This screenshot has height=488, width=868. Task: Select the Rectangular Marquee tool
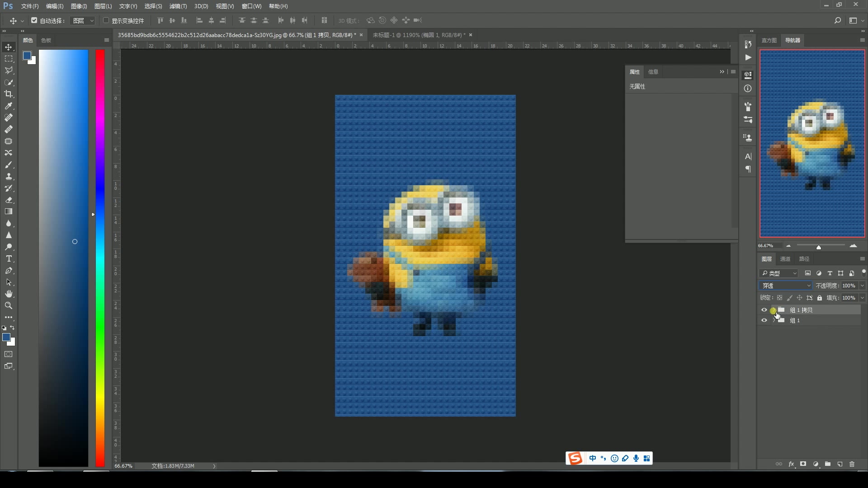click(x=9, y=59)
